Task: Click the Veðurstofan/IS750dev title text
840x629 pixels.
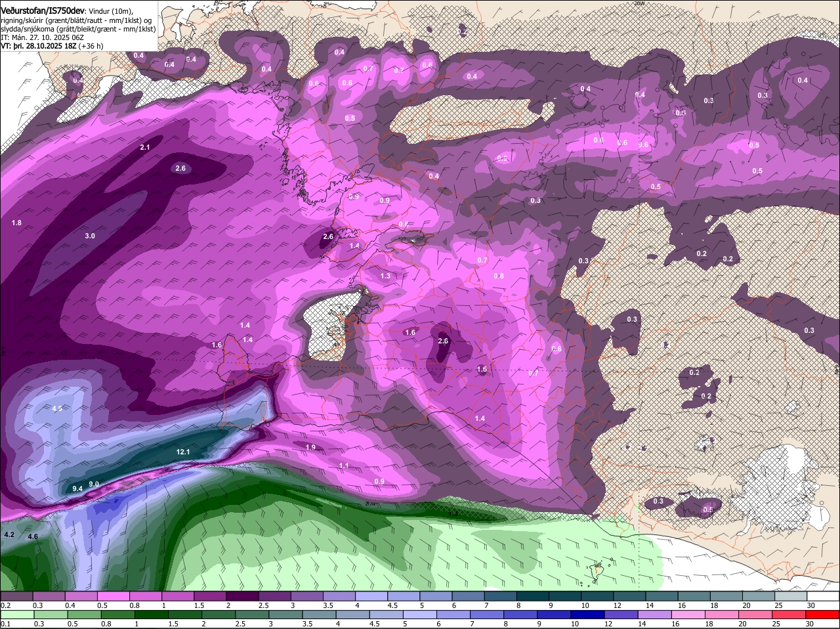Action: coord(43,11)
